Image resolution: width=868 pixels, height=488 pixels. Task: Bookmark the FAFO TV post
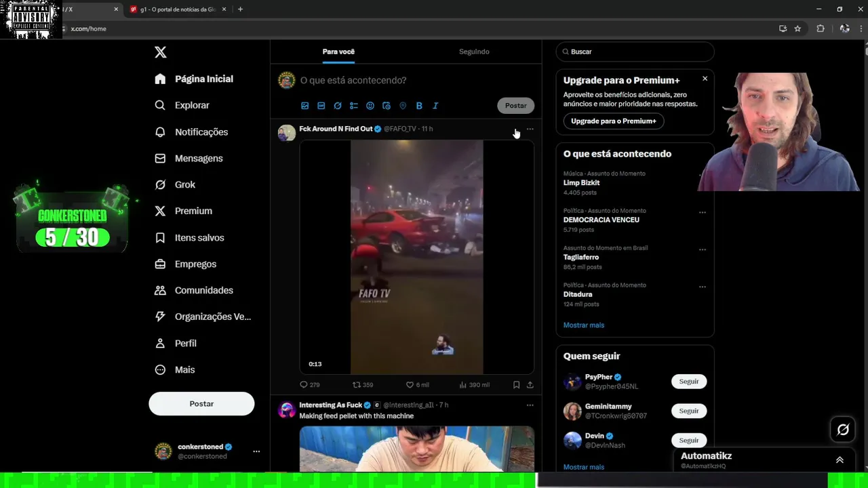[x=516, y=384]
